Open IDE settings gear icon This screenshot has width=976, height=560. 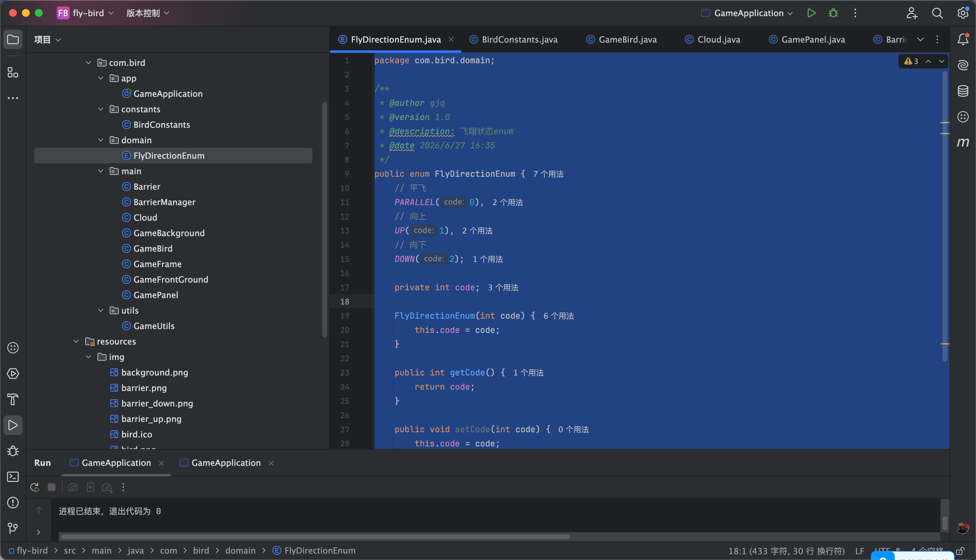point(962,13)
